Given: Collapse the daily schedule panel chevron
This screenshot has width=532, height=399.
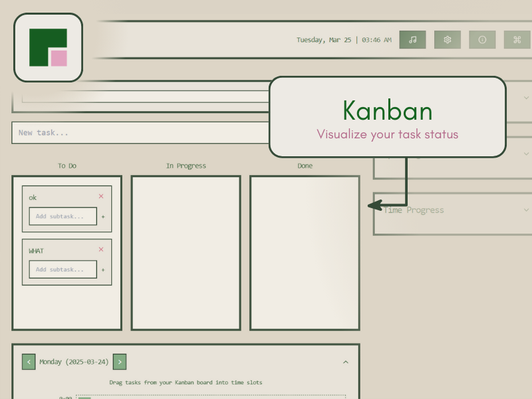Looking at the screenshot, I should (x=346, y=362).
